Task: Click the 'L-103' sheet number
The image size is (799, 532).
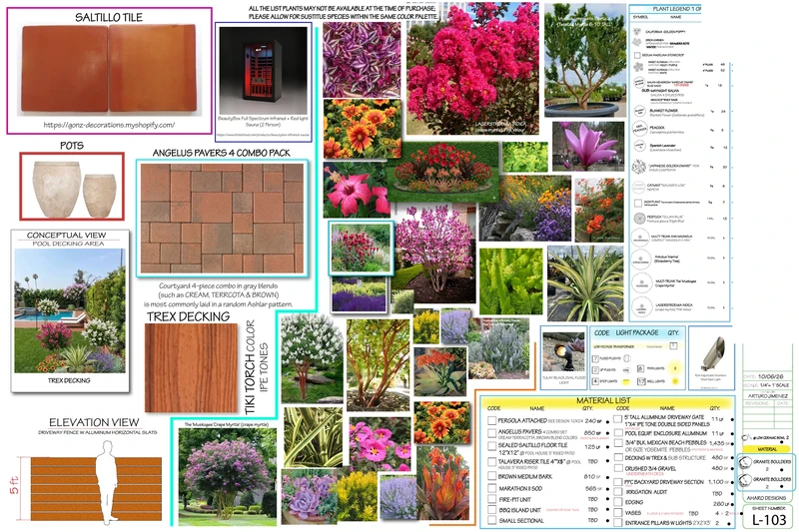Action: pyautogui.click(x=769, y=520)
